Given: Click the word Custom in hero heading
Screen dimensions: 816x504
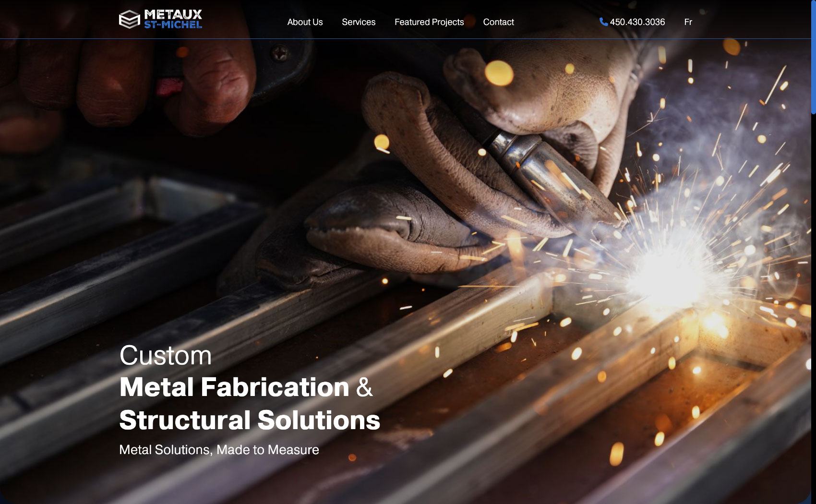Looking at the screenshot, I should 165,356.
